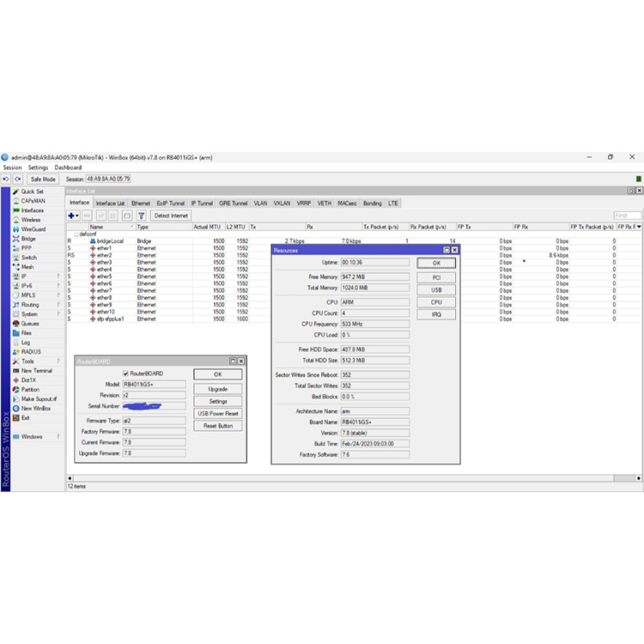The image size is (644, 644).
Task: Open WireGuard in the sidebar
Action: point(33,229)
